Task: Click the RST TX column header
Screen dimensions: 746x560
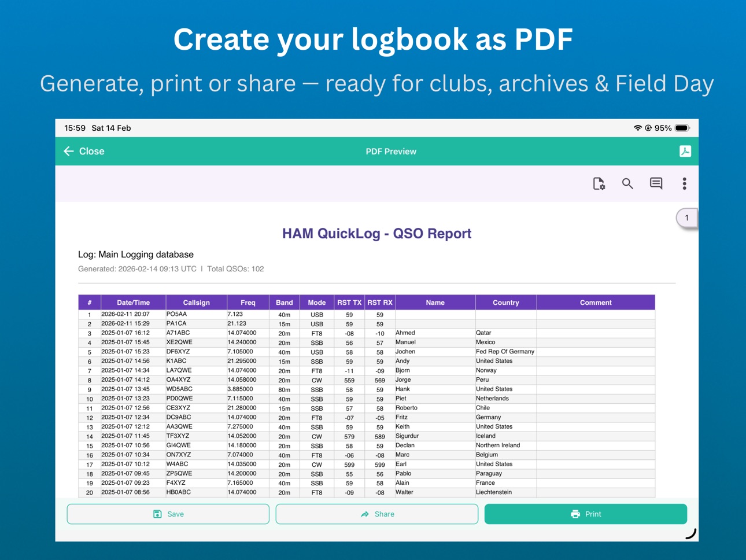Action: [349, 303]
